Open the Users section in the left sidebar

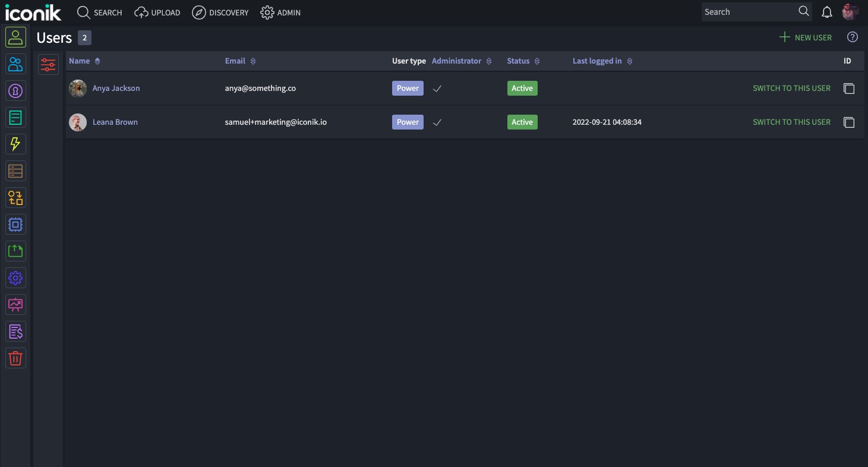(x=15, y=37)
